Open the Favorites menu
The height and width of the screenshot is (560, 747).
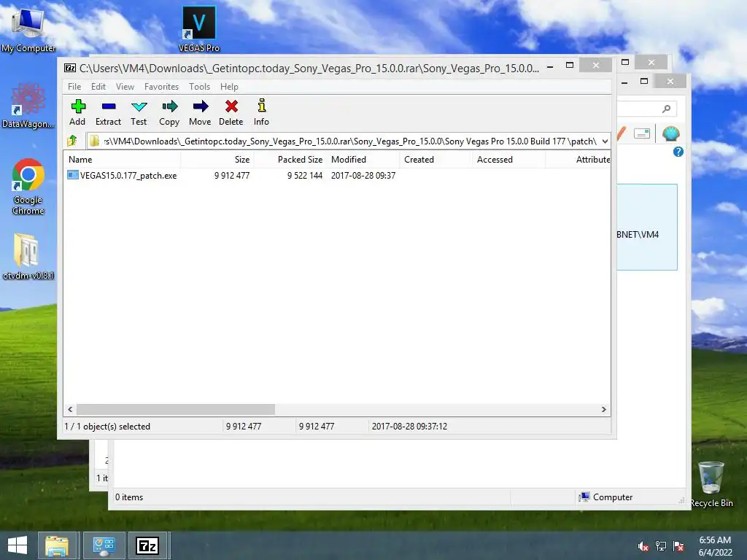point(161,87)
